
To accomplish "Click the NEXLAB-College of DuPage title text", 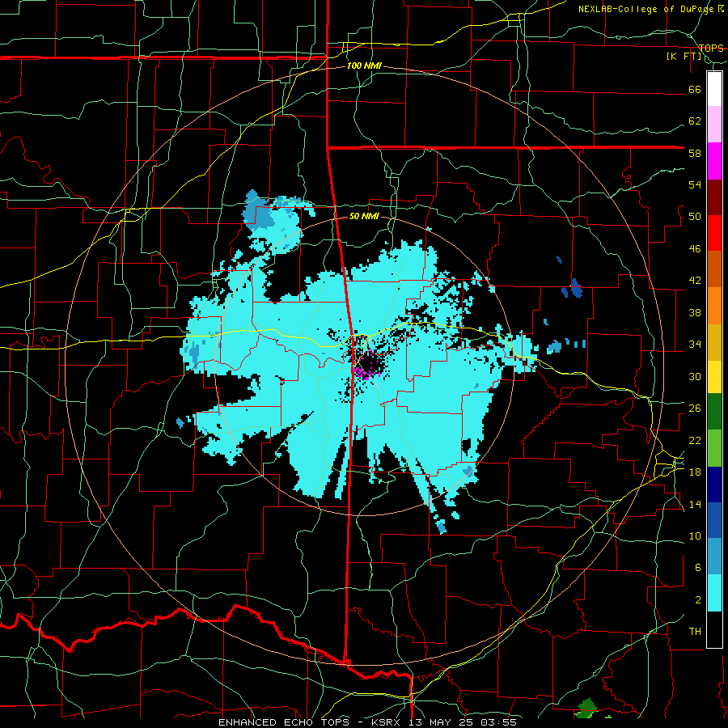I will 648,9.
